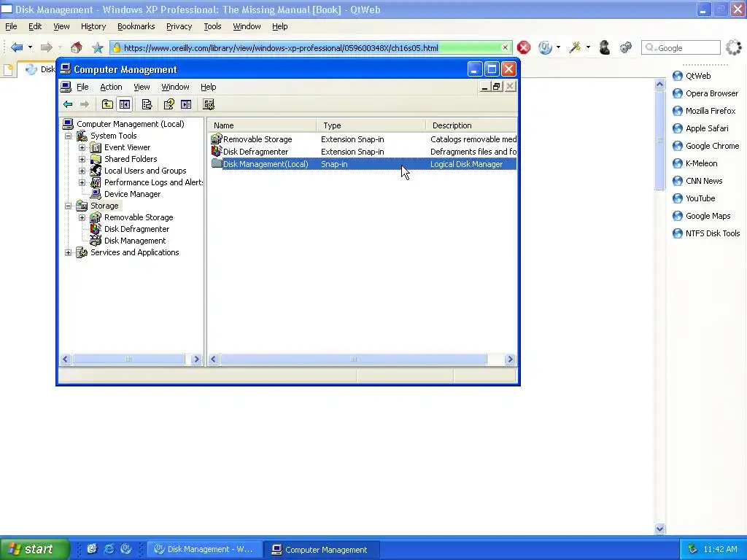Select Device Manager in the tree
The height and width of the screenshot is (560, 747).
[x=132, y=194]
